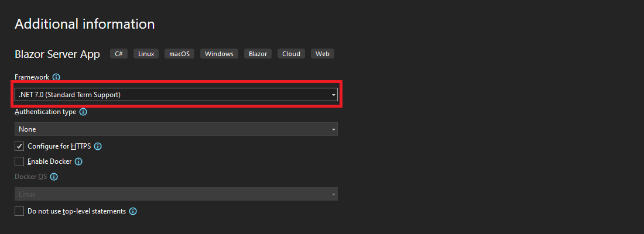Click the top-level statements info icon

point(133,211)
